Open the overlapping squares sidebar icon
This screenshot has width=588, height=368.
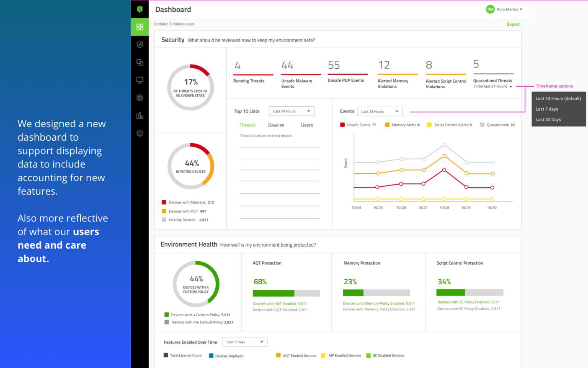[140, 62]
